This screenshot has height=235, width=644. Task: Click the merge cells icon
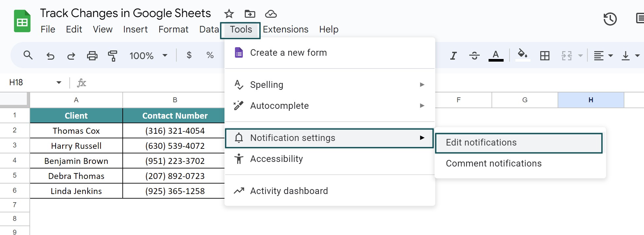[567, 56]
